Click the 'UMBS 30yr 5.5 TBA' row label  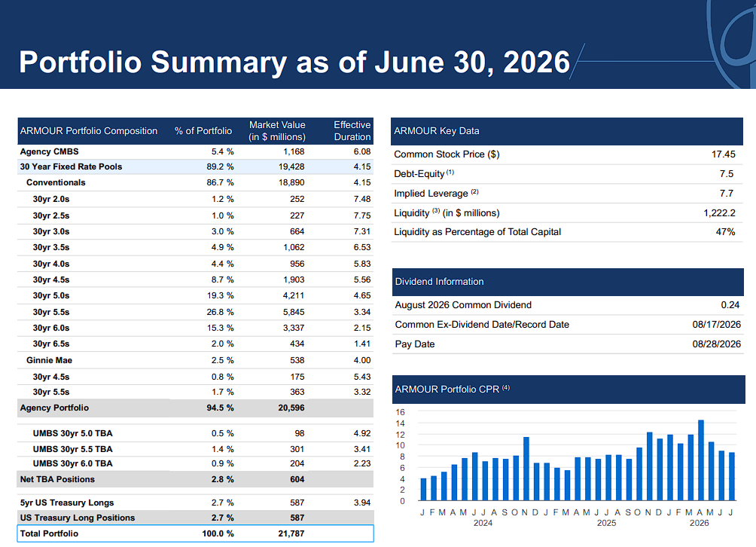[x=73, y=449]
